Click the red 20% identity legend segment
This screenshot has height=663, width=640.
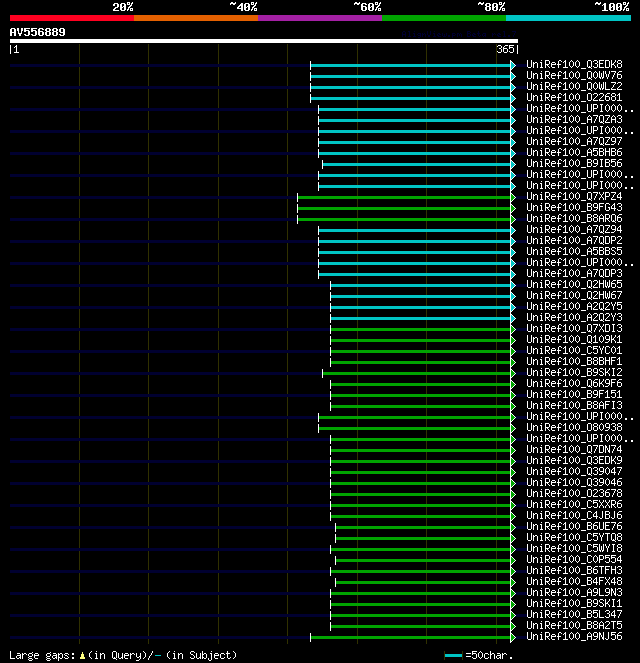click(72, 18)
